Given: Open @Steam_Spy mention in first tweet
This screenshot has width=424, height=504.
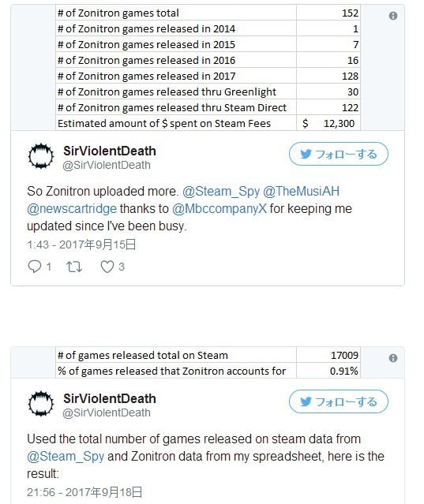Looking at the screenshot, I should [x=221, y=191].
